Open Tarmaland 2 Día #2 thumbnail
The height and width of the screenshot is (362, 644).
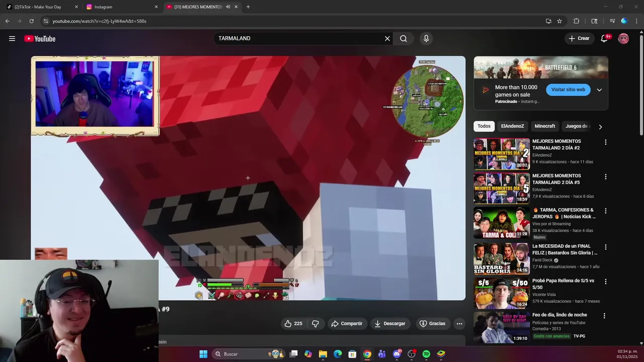tap(502, 154)
